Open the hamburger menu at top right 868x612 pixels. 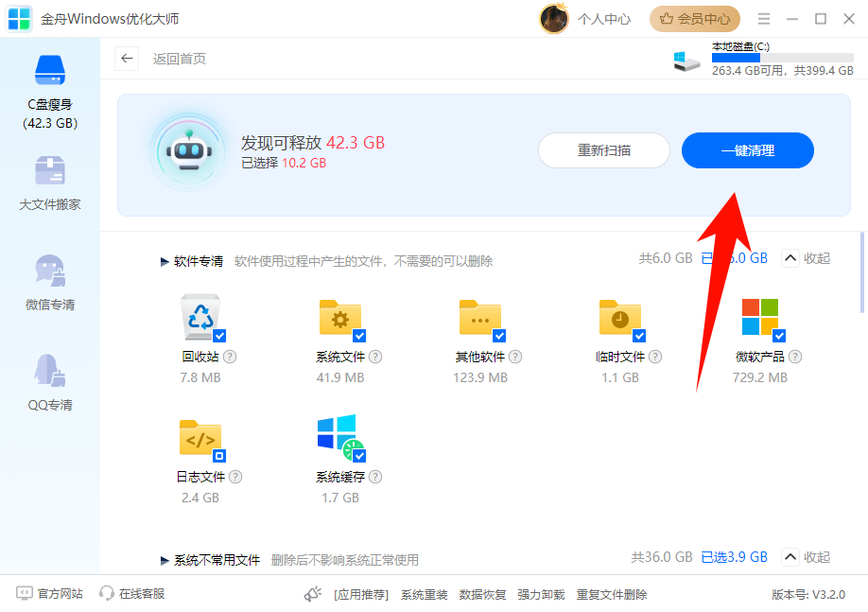tap(763, 18)
